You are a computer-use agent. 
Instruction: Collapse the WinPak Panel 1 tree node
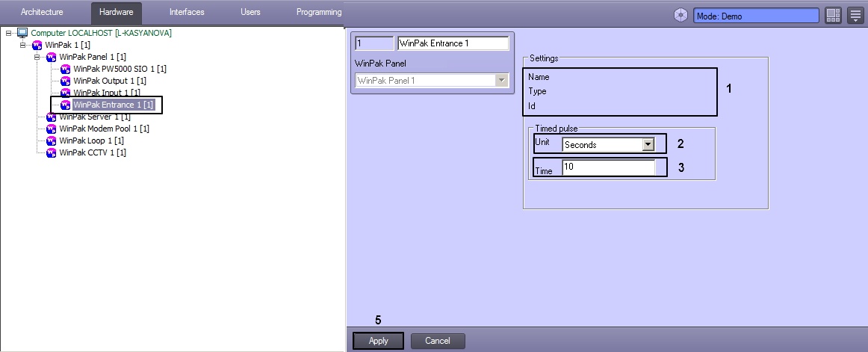click(x=37, y=57)
